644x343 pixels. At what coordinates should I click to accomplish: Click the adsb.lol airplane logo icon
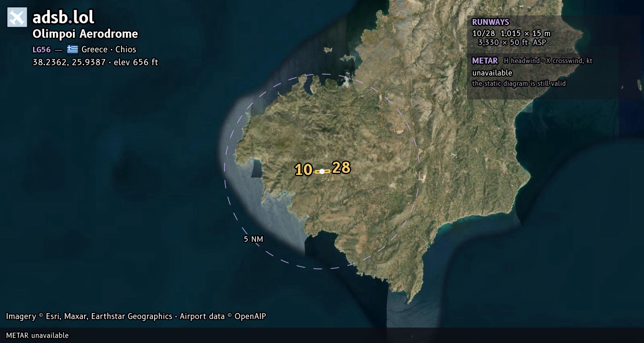(17, 17)
